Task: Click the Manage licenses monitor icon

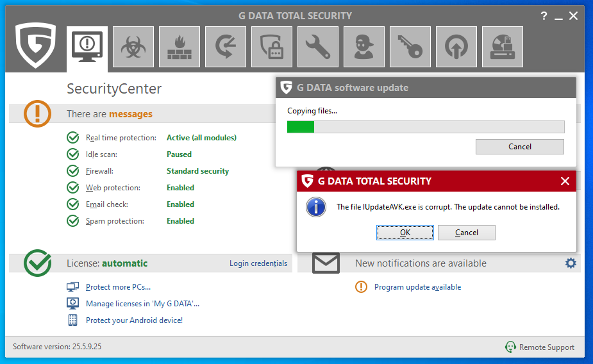Action: coord(72,303)
